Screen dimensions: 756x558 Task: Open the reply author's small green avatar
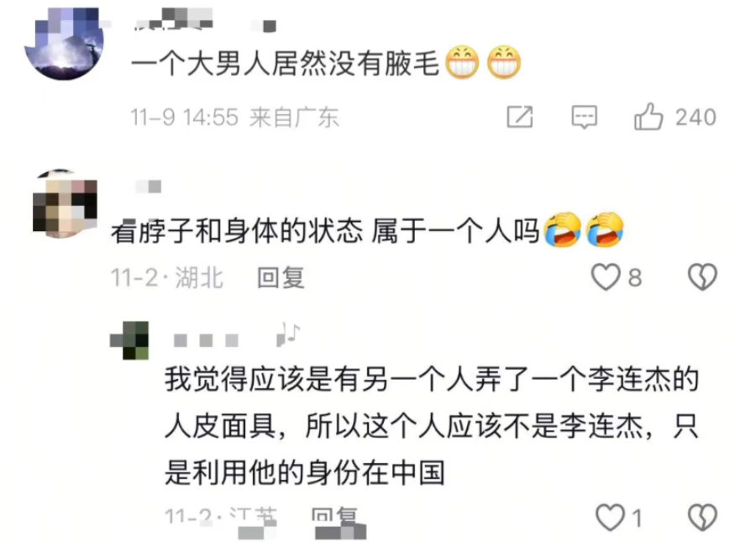pos(129,340)
